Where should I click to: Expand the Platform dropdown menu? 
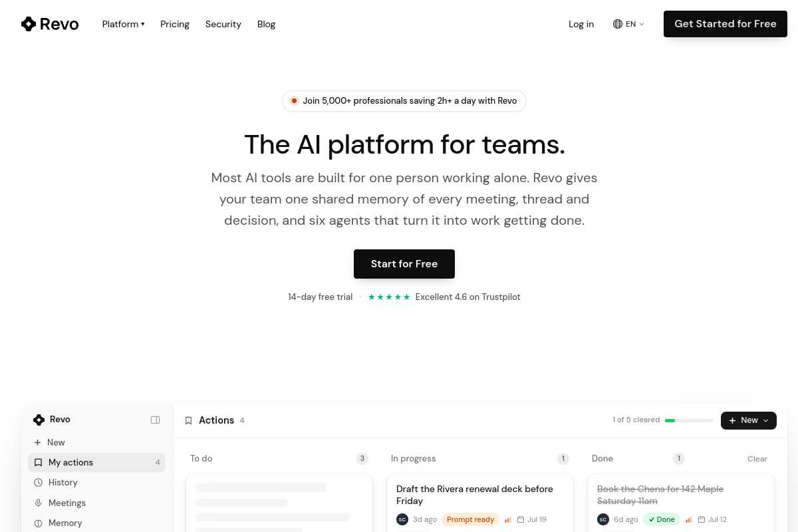point(123,24)
